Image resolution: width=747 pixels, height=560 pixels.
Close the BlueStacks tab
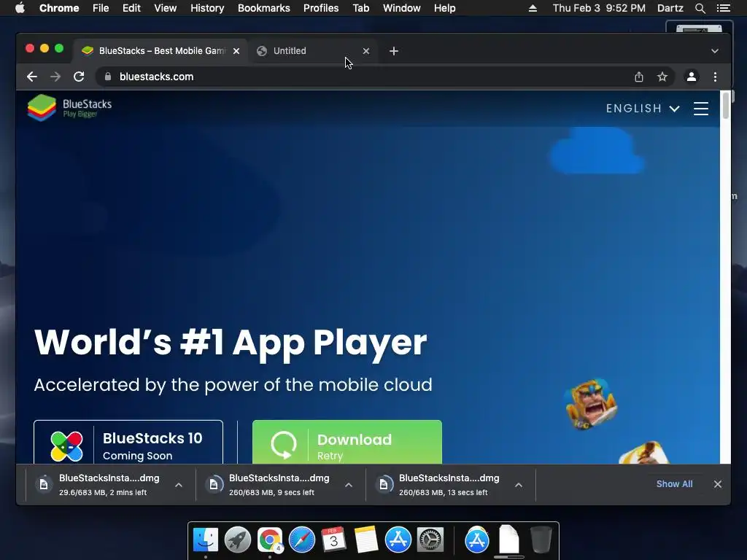click(236, 51)
